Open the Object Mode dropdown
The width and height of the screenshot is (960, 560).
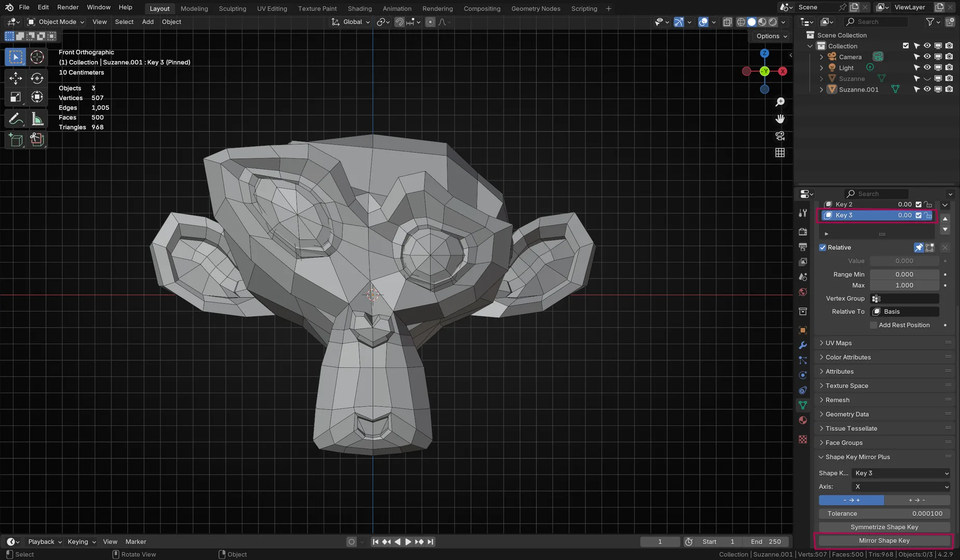point(55,22)
